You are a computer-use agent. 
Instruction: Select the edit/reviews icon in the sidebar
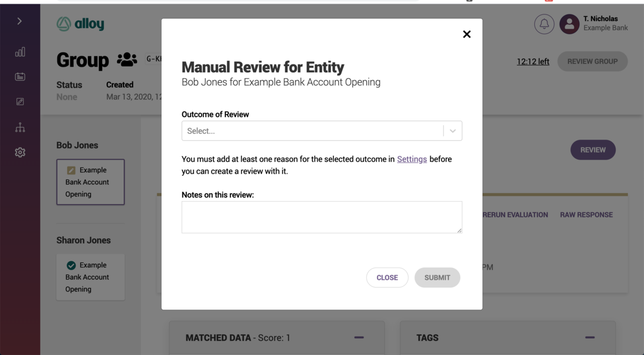[x=20, y=101]
